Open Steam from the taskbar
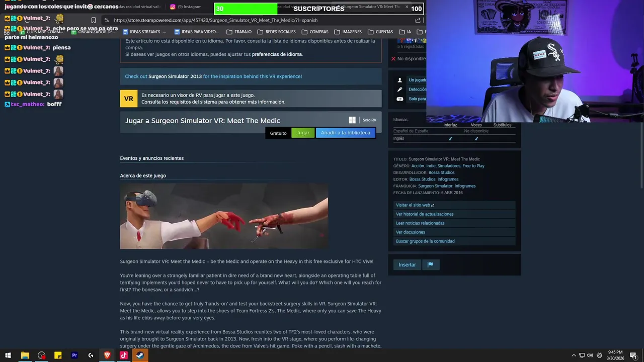 (x=140, y=355)
